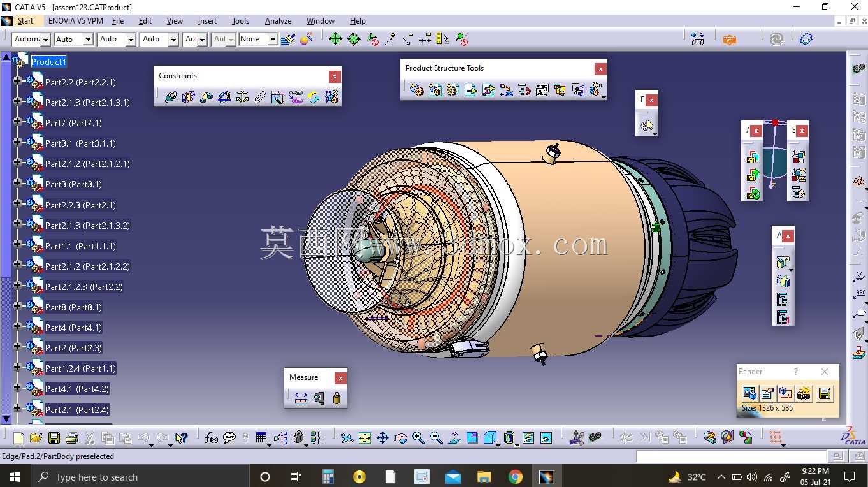Click the Normal View icon
Image resolution: width=868 pixels, height=487 pixels.
[454, 438]
